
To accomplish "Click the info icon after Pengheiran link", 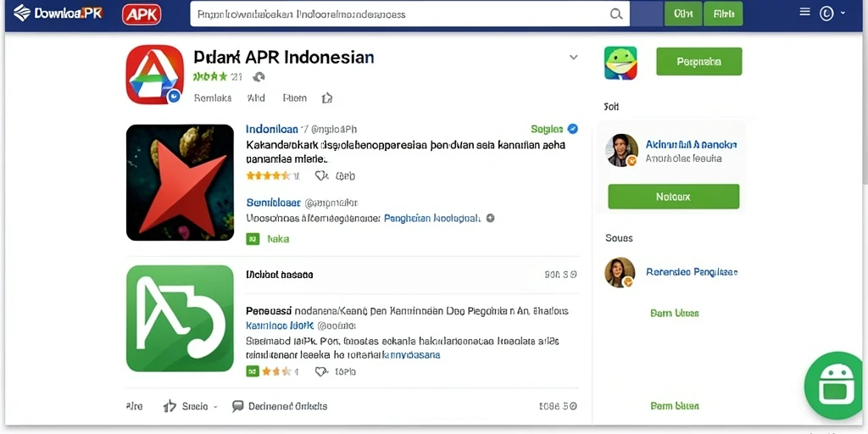I will pos(490,218).
